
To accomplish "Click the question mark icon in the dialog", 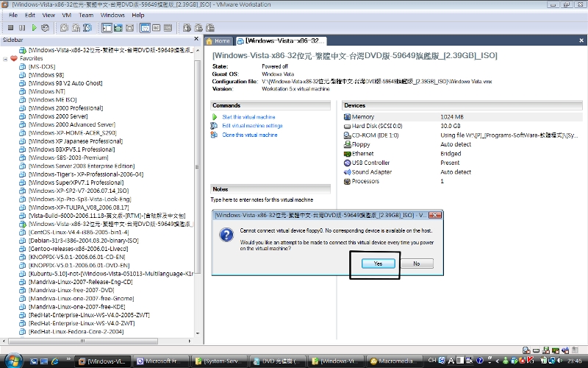I will tap(226, 235).
